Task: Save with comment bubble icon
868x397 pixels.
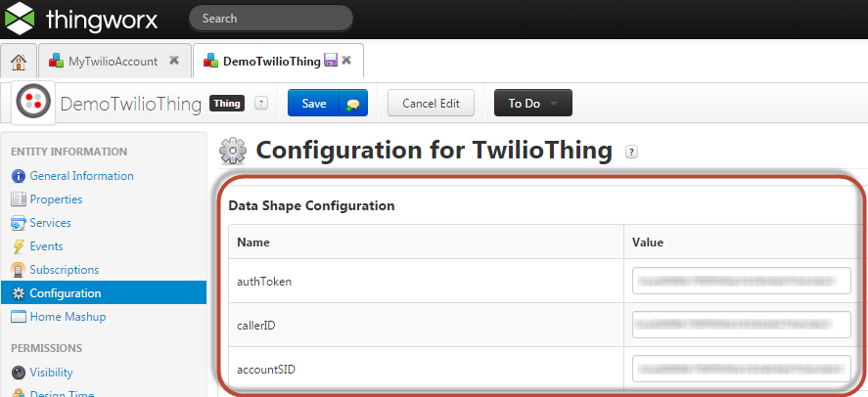Action: click(x=353, y=104)
